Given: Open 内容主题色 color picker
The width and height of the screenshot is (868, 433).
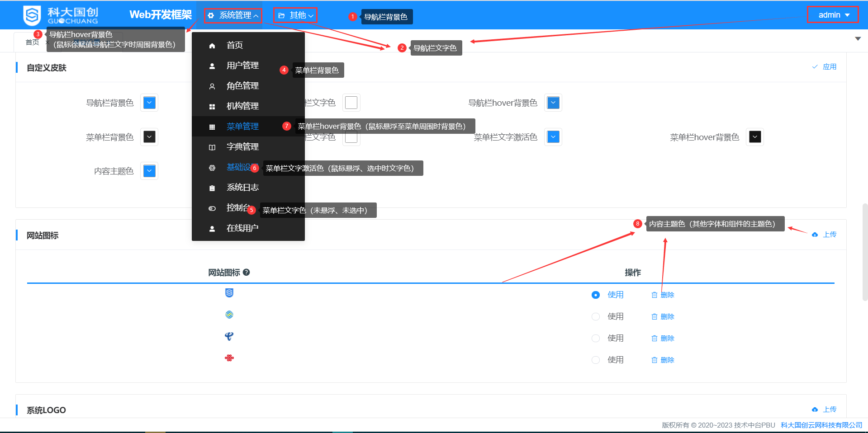Looking at the screenshot, I should (149, 171).
